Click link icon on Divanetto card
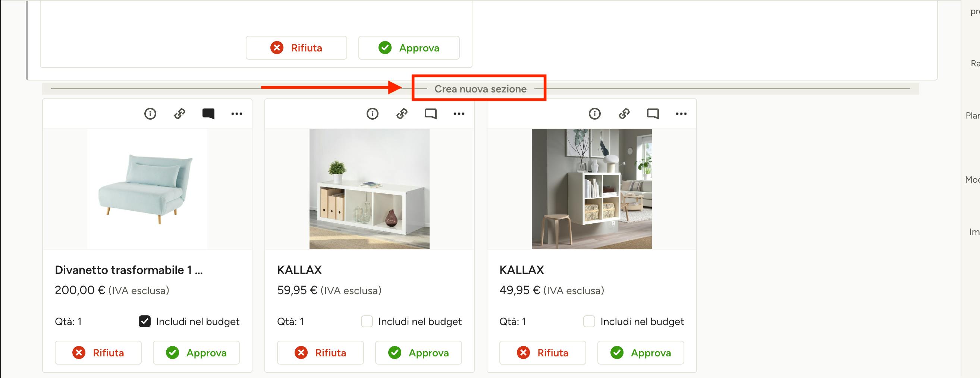 tap(180, 114)
